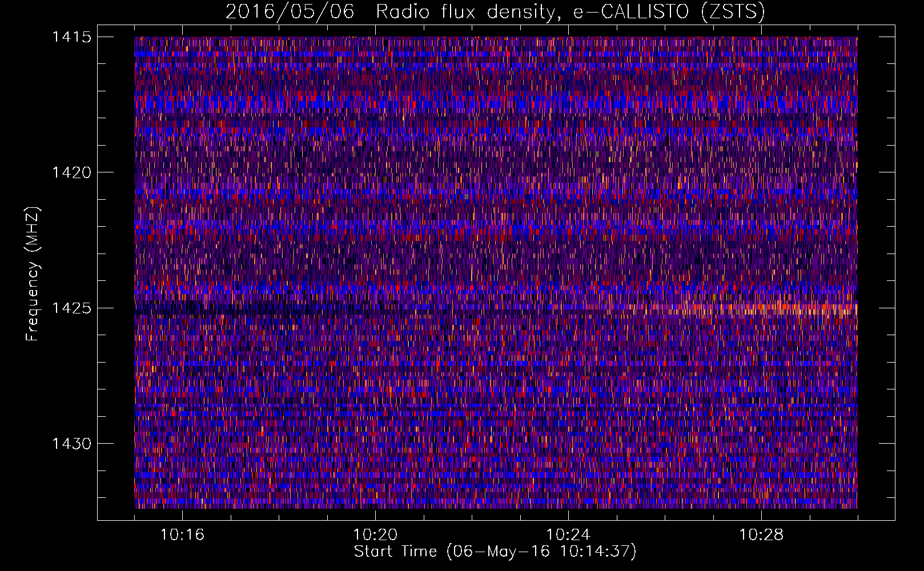Image resolution: width=924 pixels, height=571 pixels.
Task: Click the 10:24 time tick label
Action: tap(568, 535)
